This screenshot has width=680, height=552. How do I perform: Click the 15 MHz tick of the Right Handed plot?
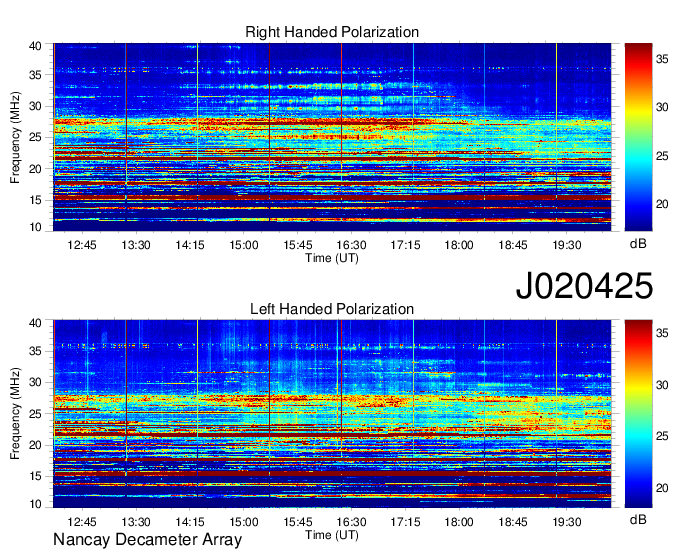tap(35, 200)
